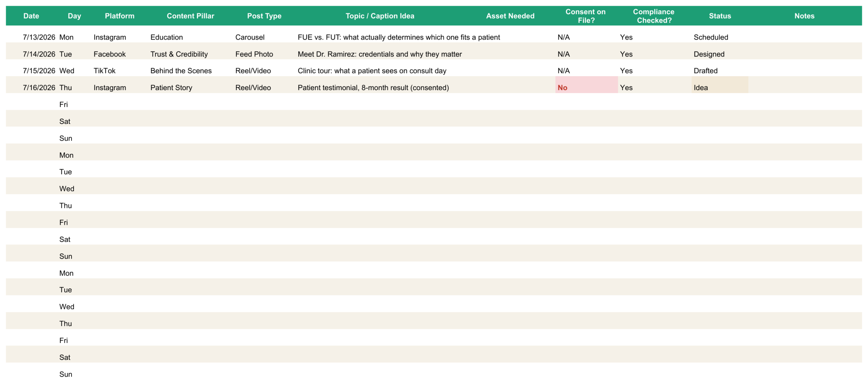Select the Topic / Caption Idea header
868x383 pixels.
[380, 16]
